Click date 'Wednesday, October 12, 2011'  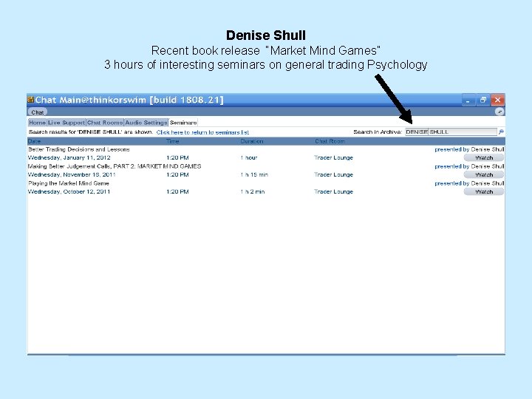coord(69,191)
